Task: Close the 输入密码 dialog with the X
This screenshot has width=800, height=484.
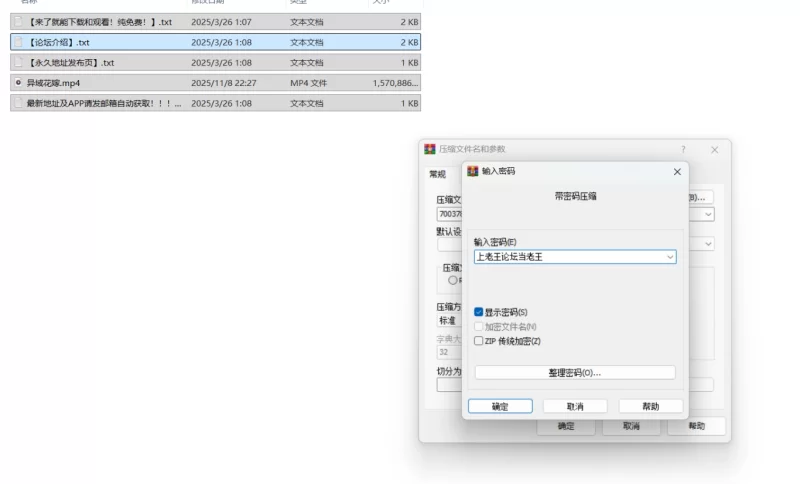Action: (677, 171)
